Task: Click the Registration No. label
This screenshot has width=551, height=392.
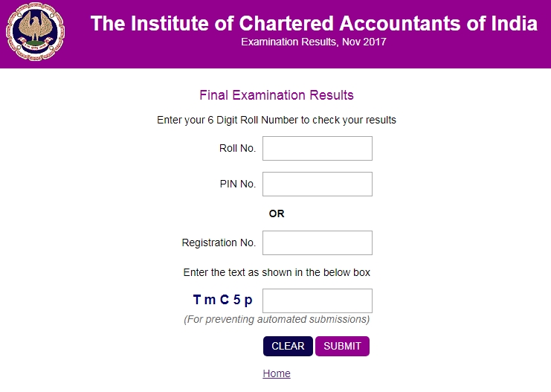Action: coord(219,242)
